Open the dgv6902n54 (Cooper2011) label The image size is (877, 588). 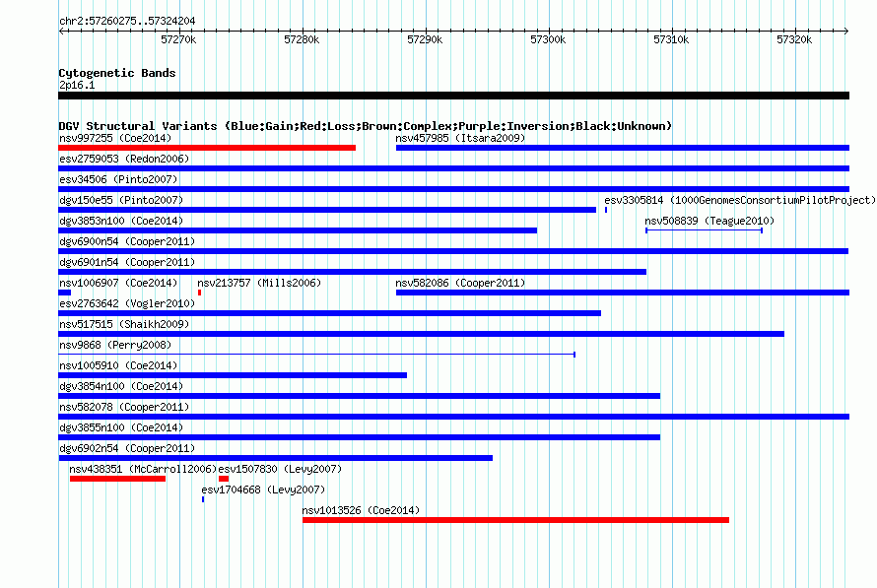(127, 448)
